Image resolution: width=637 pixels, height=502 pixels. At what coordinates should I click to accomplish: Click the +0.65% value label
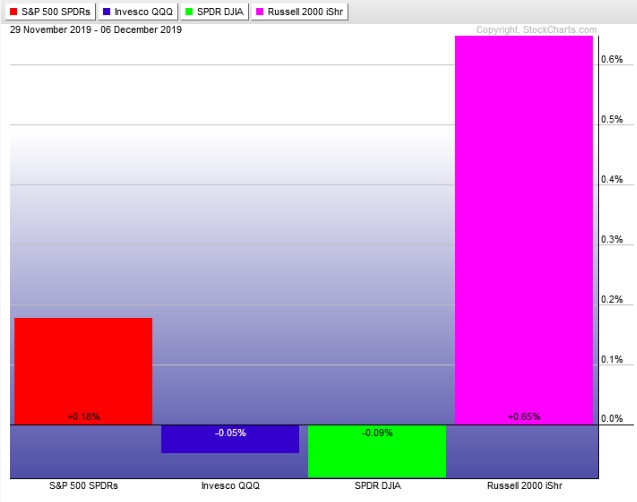pos(524,417)
